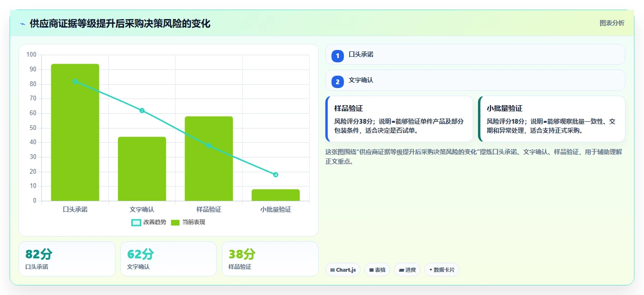Image resolution: width=644 pixels, height=295 pixels.
Task: Click the 82分 口头承诺 data card
Action: point(67,259)
